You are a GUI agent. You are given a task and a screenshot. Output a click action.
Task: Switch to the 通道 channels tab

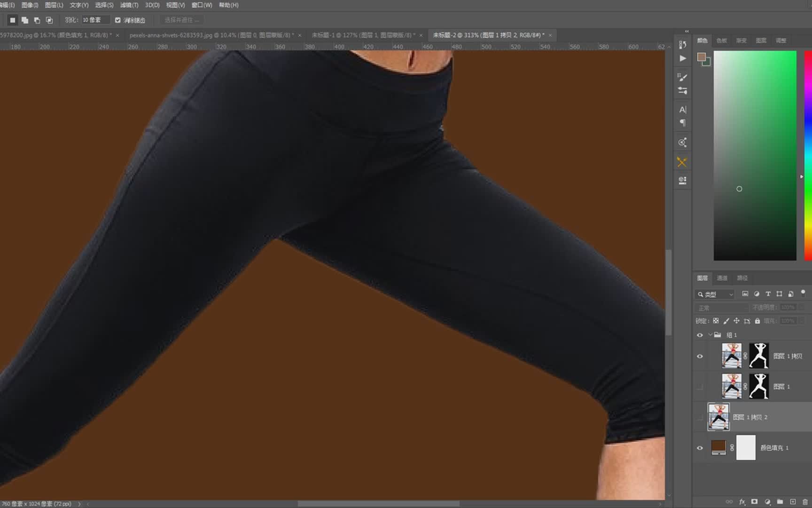click(x=722, y=278)
